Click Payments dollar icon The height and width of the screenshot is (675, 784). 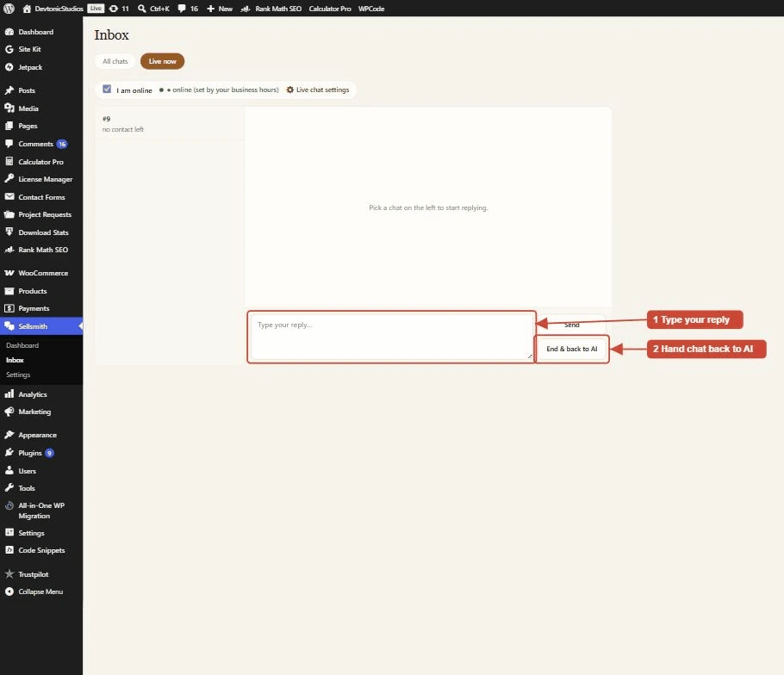point(9,308)
